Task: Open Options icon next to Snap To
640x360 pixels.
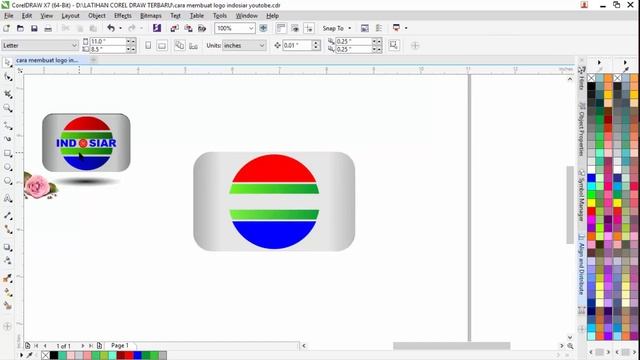Action: pyautogui.click(x=364, y=28)
